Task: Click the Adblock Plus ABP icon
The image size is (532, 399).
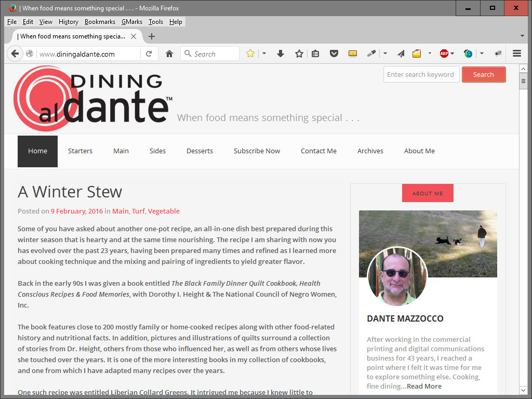Action: (x=444, y=54)
